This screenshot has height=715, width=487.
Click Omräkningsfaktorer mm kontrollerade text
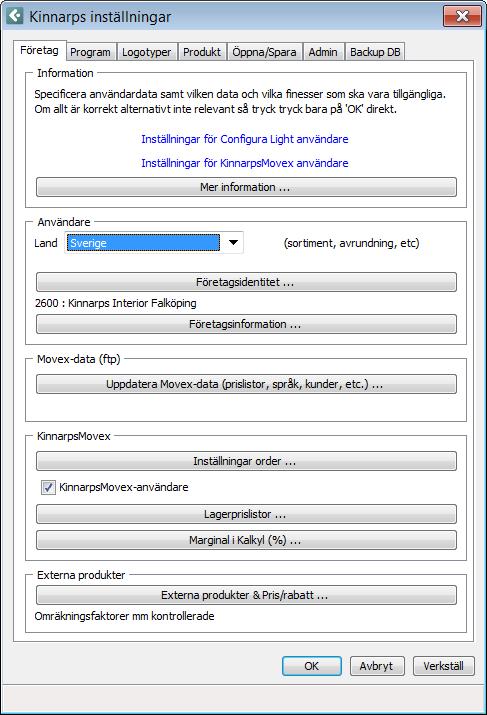[x=124, y=616]
